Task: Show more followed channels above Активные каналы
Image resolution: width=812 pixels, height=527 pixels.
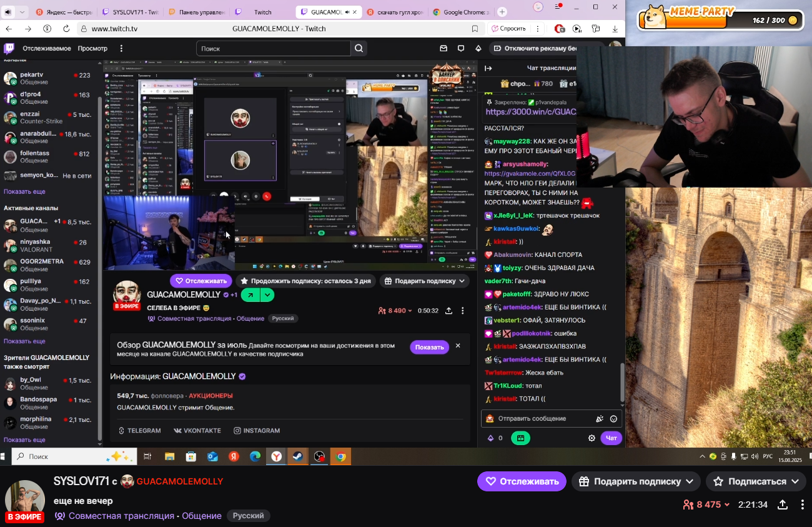Action: tap(24, 191)
